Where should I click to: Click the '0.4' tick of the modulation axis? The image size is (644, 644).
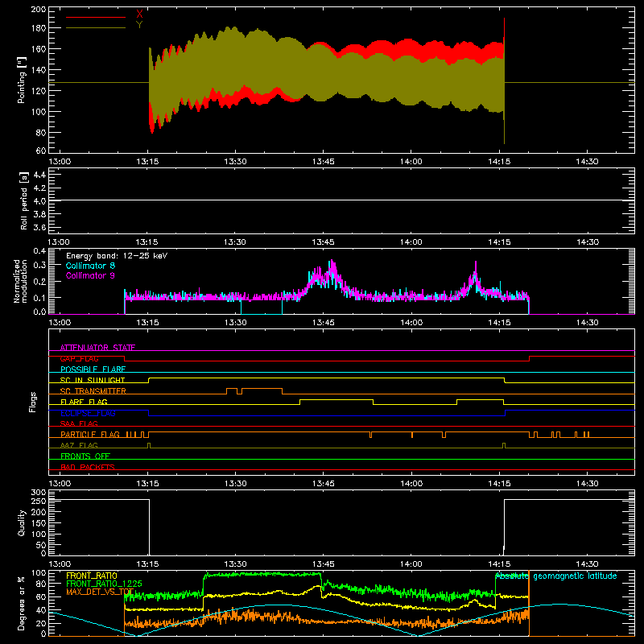click(x=39, y=251)
